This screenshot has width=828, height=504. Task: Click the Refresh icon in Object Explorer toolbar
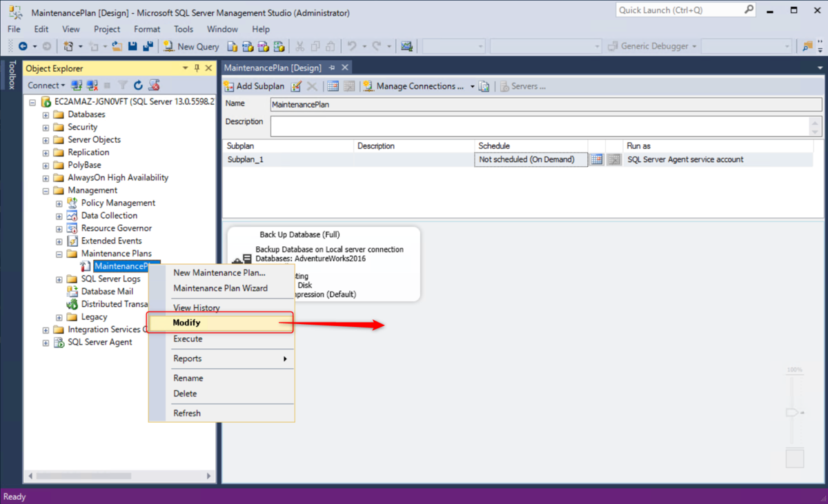tap(138, 85)
